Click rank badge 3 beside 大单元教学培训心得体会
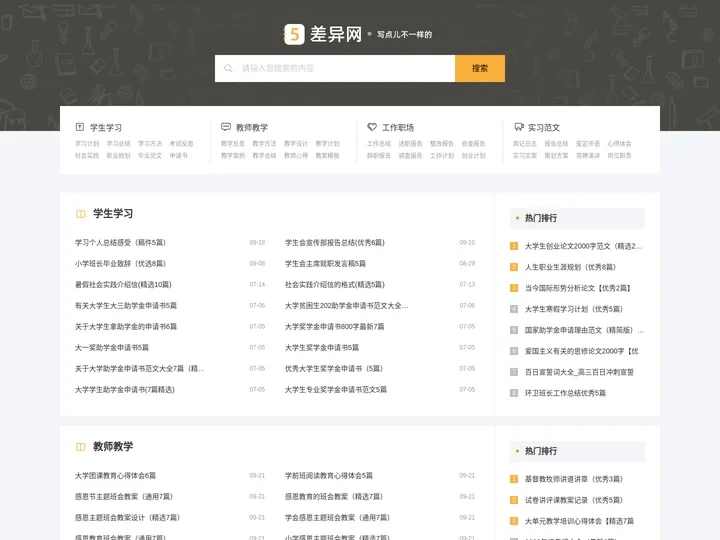 pos(514,521)
